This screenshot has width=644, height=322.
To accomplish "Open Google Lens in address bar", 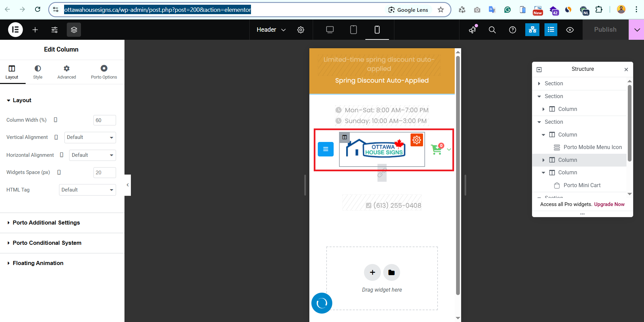I will click(408, 10).
